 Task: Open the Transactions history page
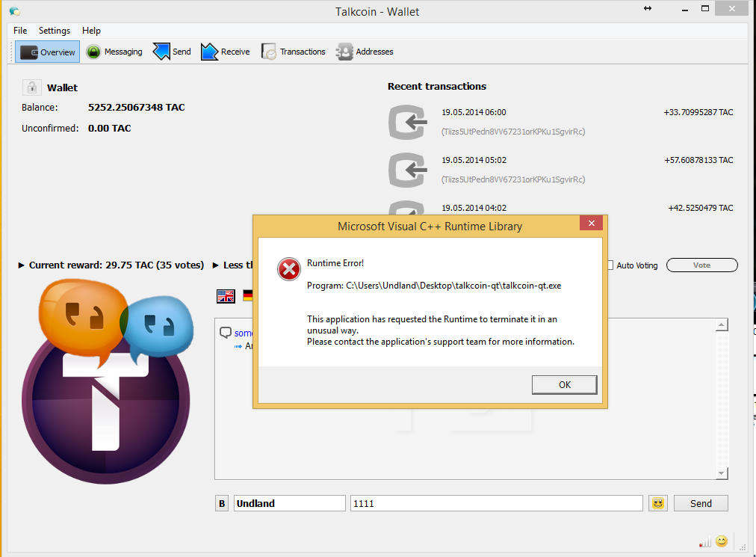(x=293, y=52)
